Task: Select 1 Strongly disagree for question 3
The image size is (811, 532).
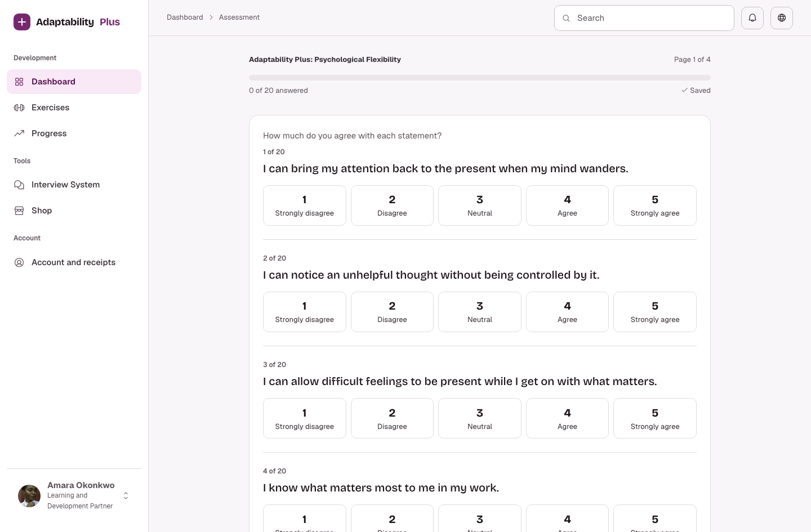Action: coord(305,418)
